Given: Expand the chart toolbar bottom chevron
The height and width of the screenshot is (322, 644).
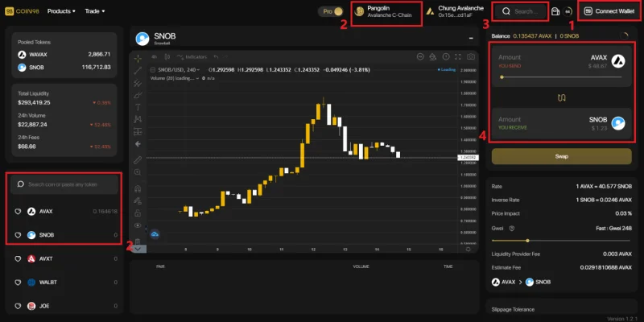Looking at the screenshot, I should 138,249.
